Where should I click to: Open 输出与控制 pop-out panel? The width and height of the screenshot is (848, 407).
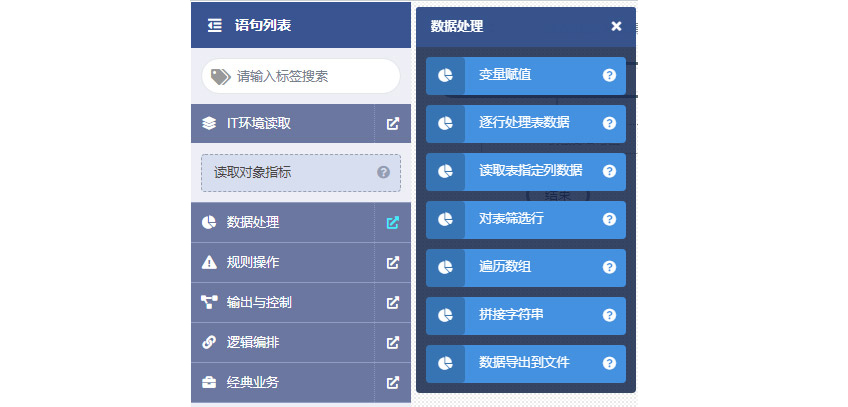[393, 302]
